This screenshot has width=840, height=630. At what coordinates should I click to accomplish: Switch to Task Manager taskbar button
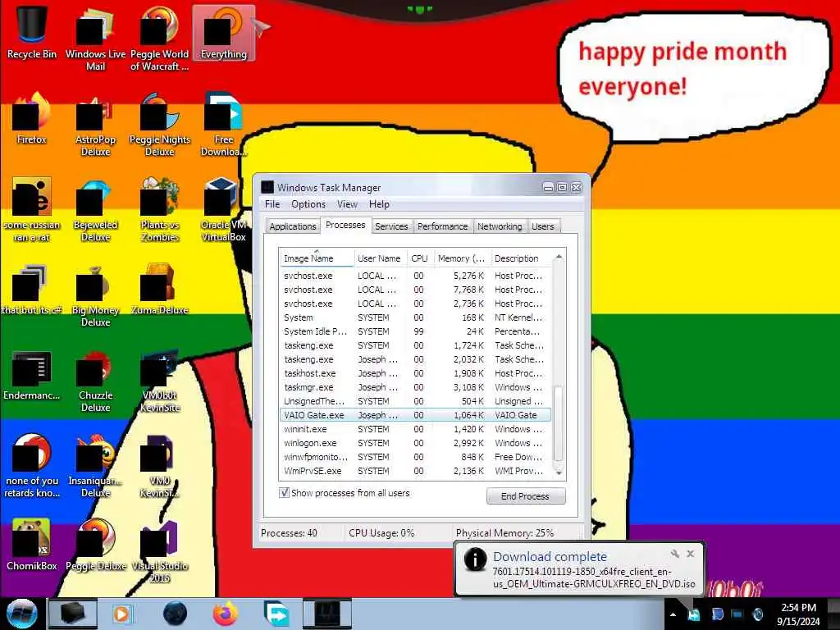tap(327, 614)
